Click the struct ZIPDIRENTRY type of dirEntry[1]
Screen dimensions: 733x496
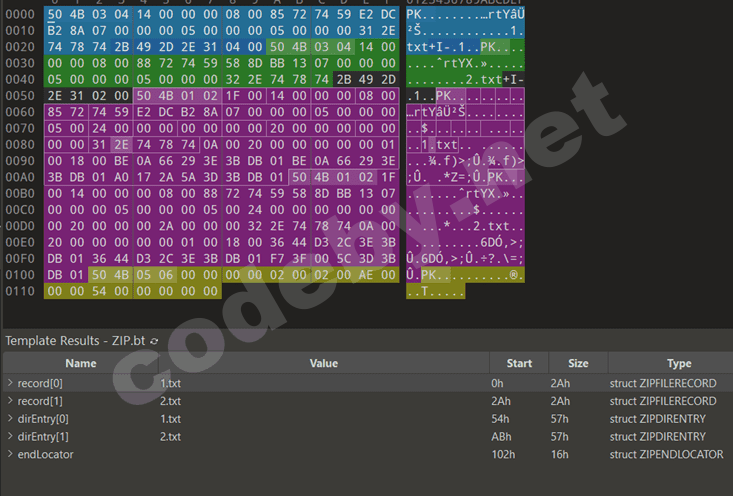pyautogui.click(x=658, y=437)
